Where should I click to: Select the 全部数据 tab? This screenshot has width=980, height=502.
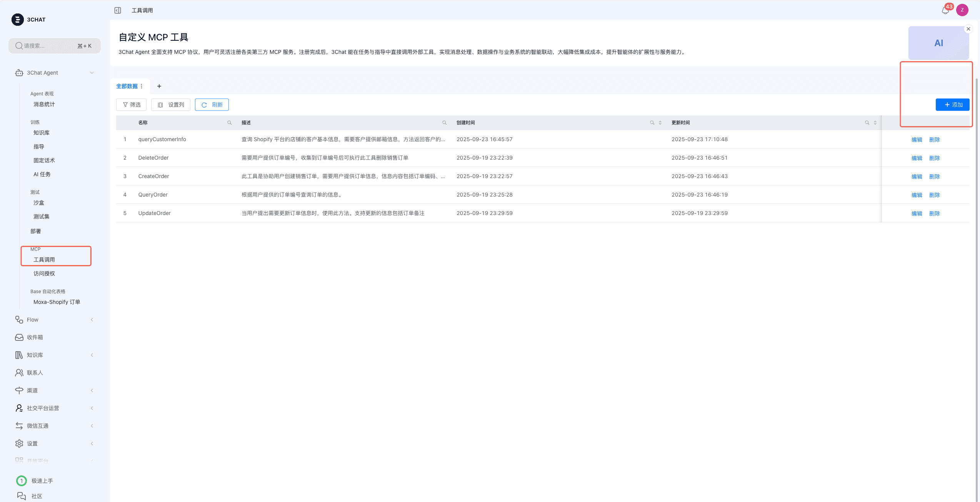tap(127, 86)
